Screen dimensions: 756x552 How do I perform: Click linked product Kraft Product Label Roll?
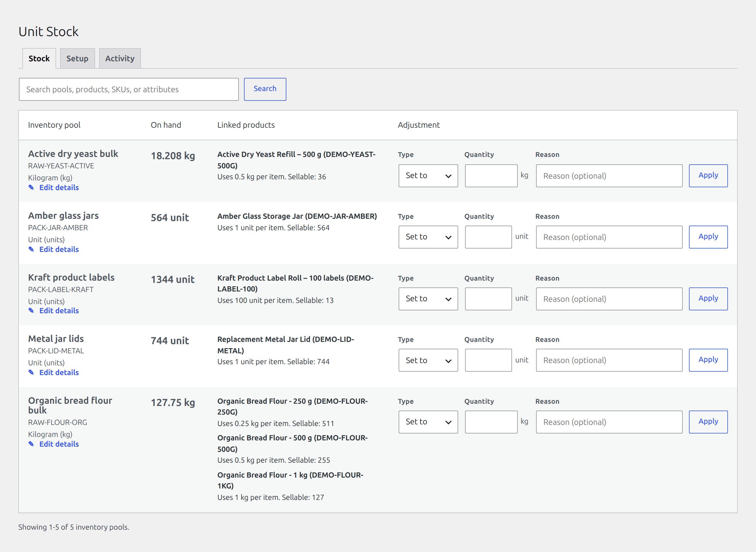click(x=296, y=283)
